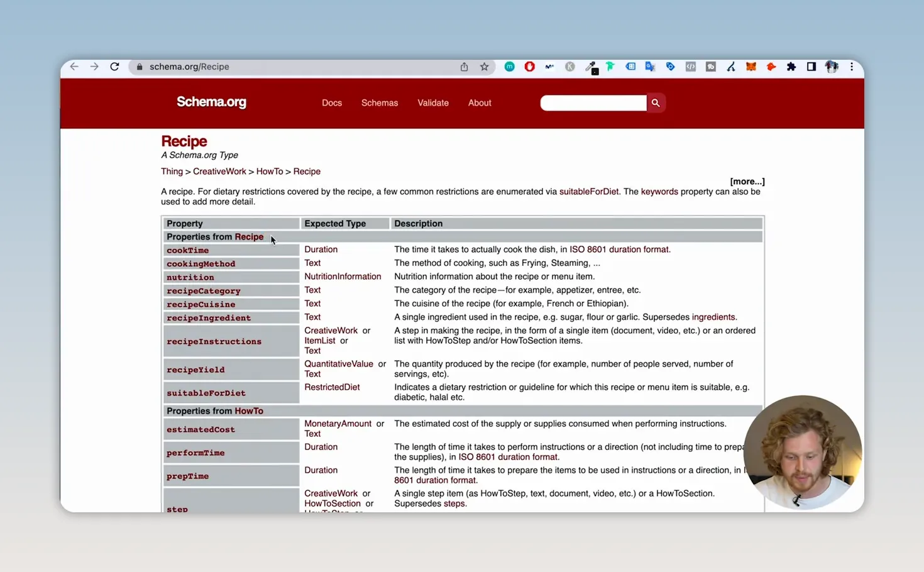This screenshot has height=572, width=924.
Task: Open the Validate menu item
Action: pos(433,103)
